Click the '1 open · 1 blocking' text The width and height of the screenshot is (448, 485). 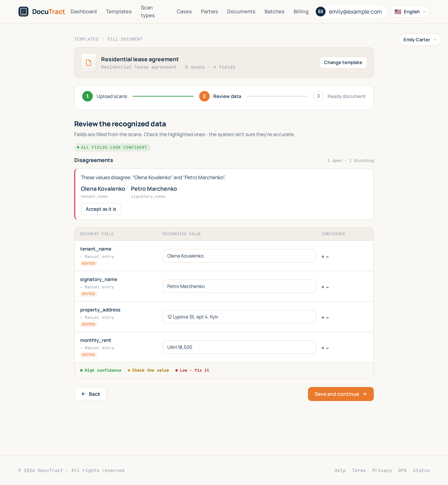[350, 161]
